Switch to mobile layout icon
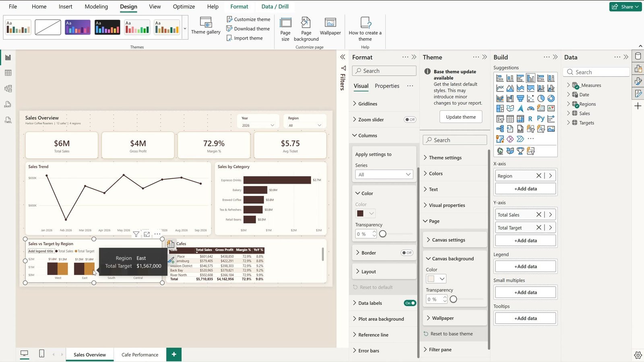 tap(41, 354)
